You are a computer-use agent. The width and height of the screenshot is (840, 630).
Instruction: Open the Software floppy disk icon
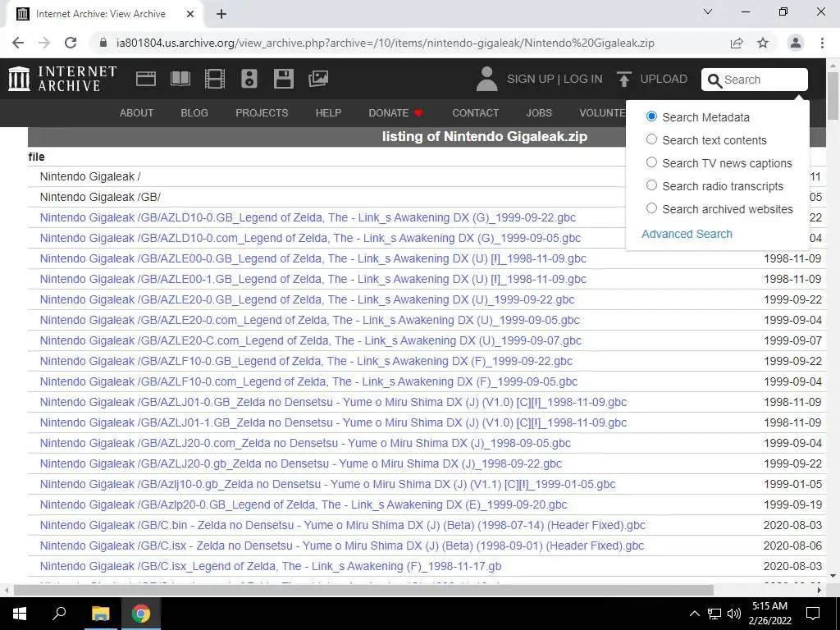click(x=283, y=79)
